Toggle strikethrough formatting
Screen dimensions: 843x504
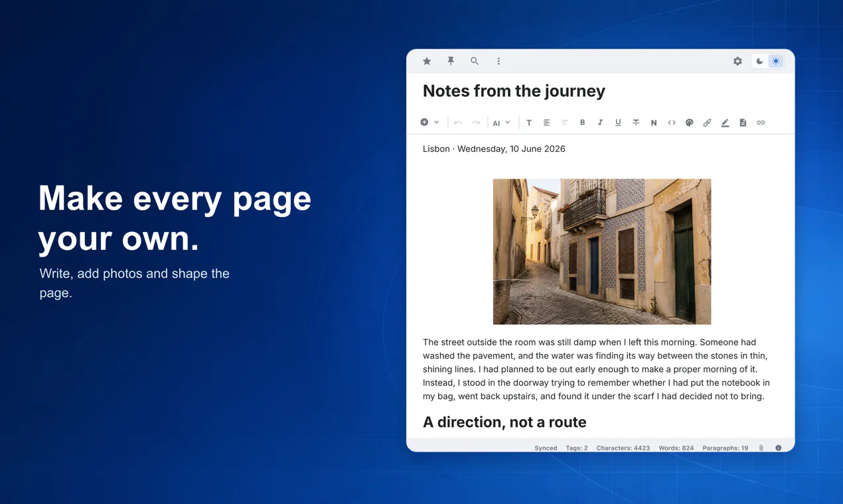(636, 123)
